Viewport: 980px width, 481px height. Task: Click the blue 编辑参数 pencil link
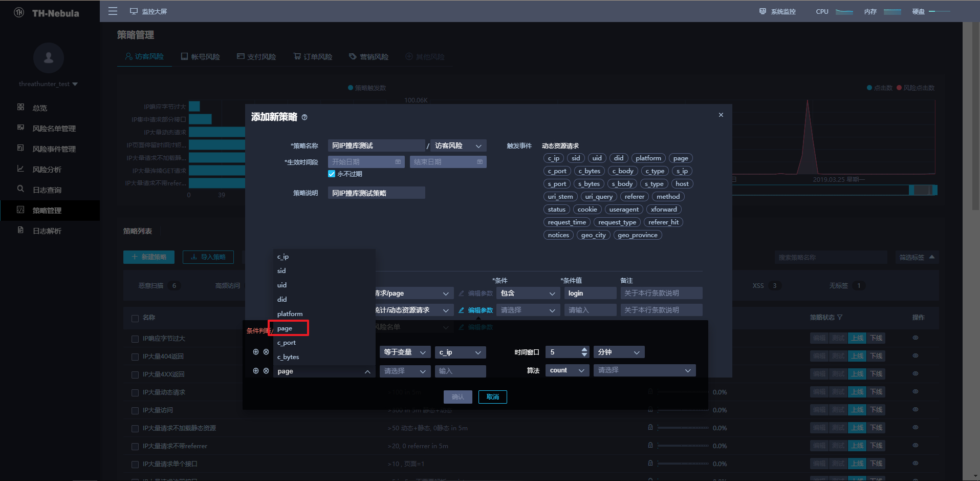tap(476, 310)
